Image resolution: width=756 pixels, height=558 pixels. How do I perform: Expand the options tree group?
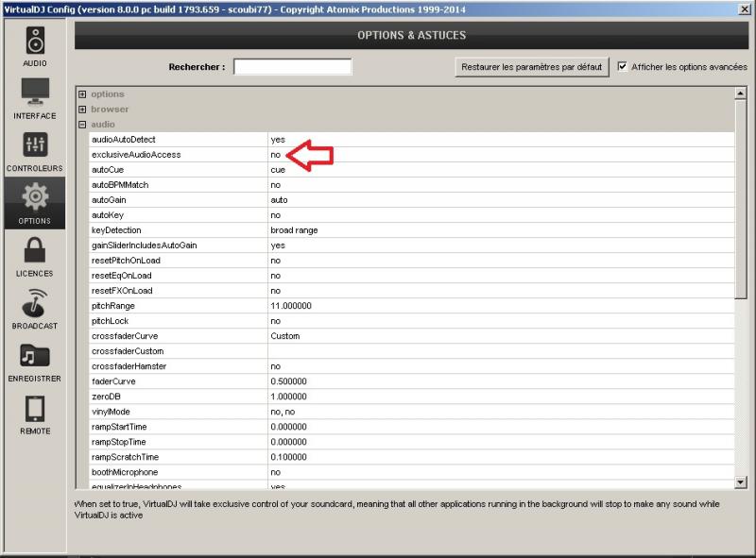point(82,94)
